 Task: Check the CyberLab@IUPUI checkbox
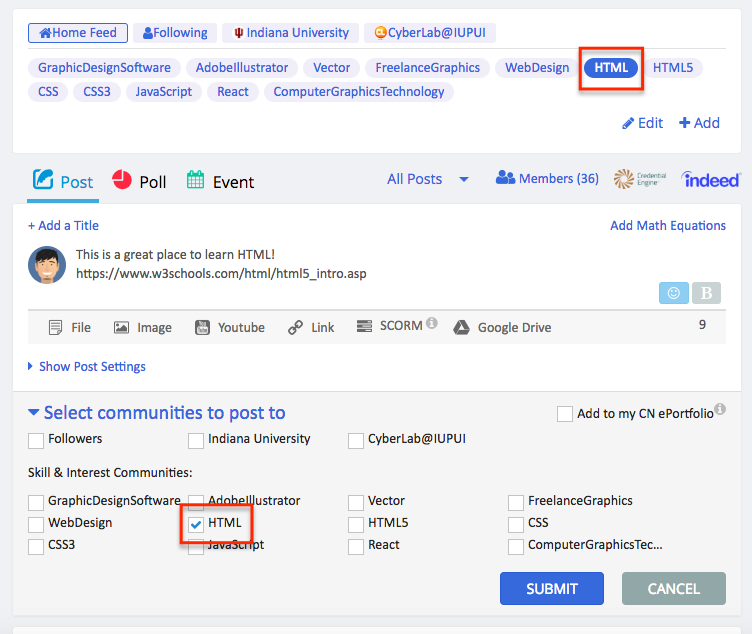(x=355, y=441)
